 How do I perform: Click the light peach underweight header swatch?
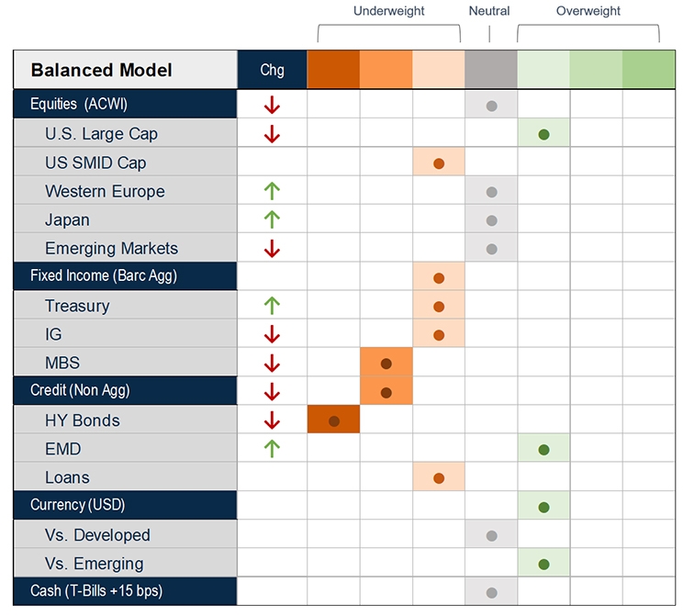pos(439,69)
